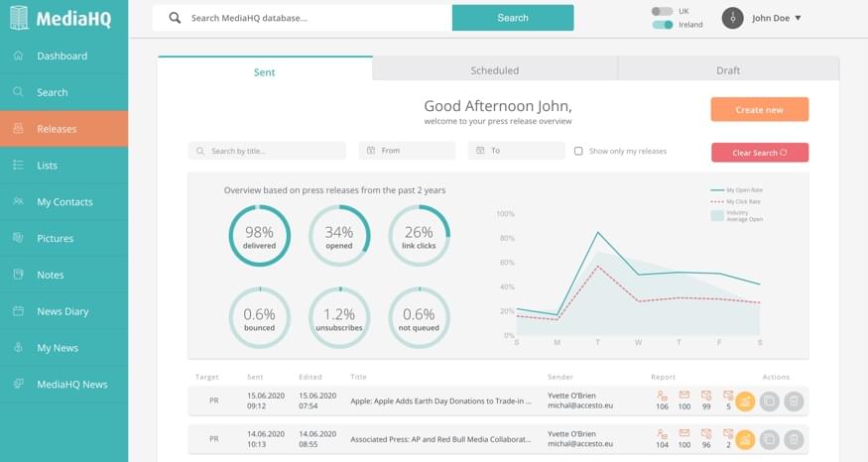This screenshot has height=462, width=868.
Task: Open the From date picker
Action: point(407,151)
